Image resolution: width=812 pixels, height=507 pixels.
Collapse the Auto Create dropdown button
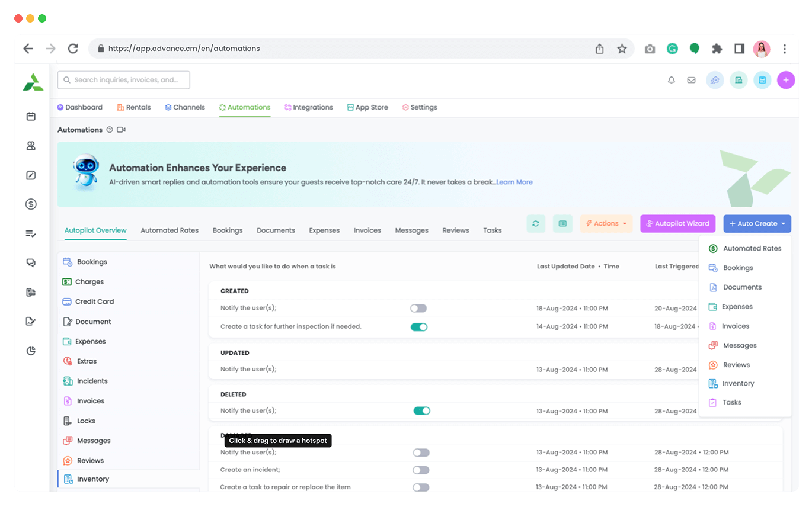pos(757,223)
